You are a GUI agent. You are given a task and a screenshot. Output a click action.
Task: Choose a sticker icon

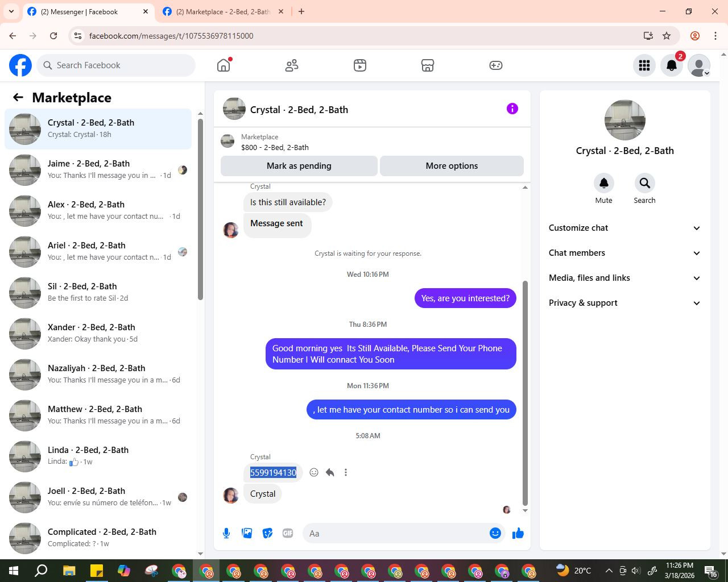pos(267,533)
